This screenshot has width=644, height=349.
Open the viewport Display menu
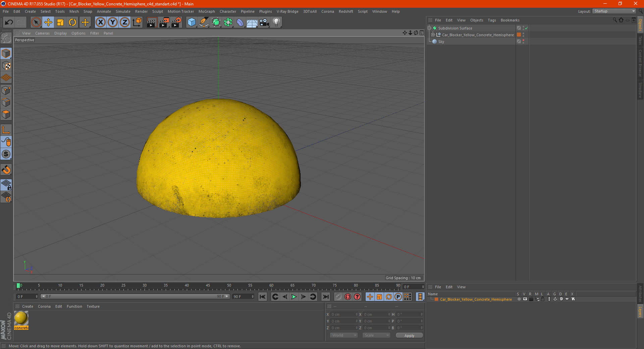60,33
